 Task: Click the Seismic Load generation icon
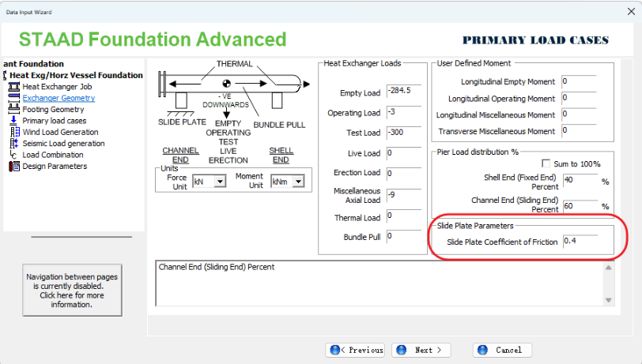14,143
